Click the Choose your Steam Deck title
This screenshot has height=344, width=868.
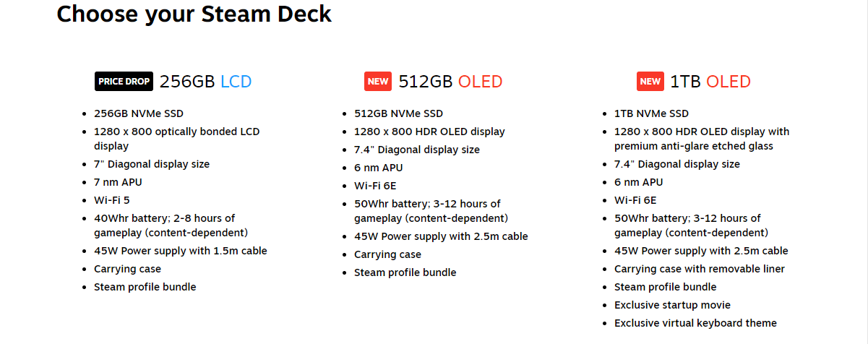(x=194, y=14)
